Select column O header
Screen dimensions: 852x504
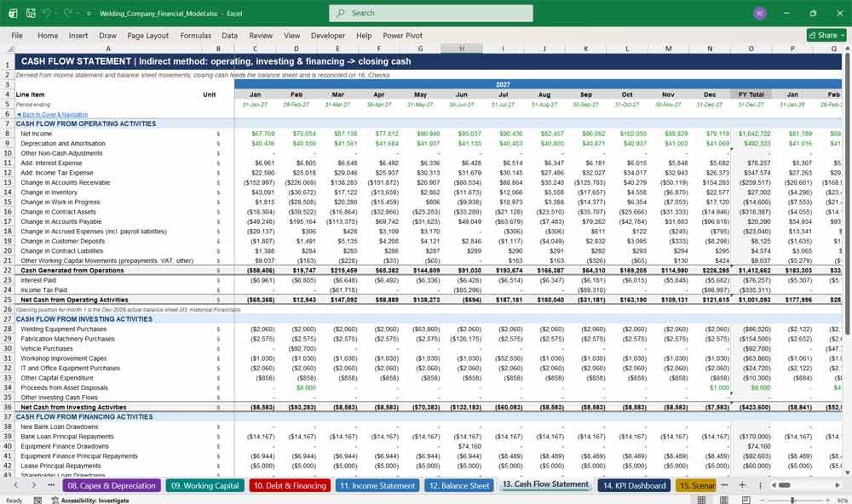(x=751, y=49)
